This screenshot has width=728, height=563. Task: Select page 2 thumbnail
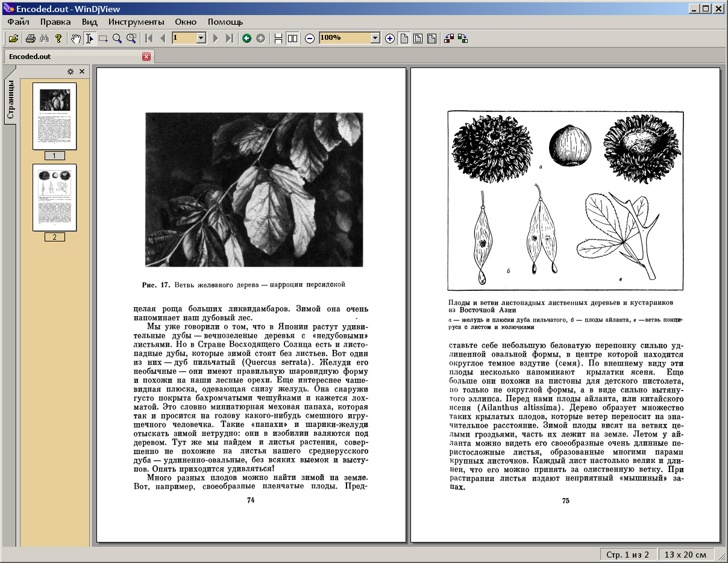tap(54, 198)
